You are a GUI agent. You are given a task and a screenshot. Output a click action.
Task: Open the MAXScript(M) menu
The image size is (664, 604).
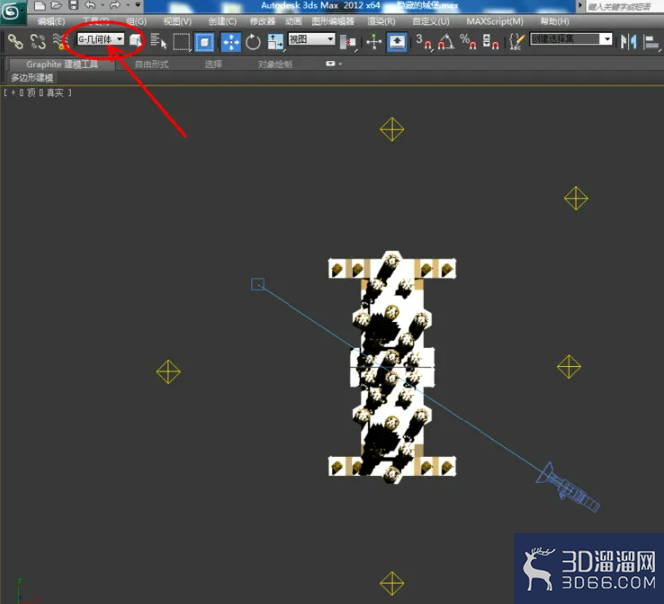tap(495, 22)
